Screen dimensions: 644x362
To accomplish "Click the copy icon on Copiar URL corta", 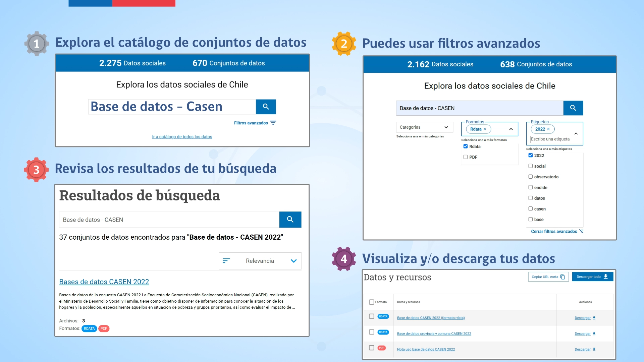I will pos(562,277).
